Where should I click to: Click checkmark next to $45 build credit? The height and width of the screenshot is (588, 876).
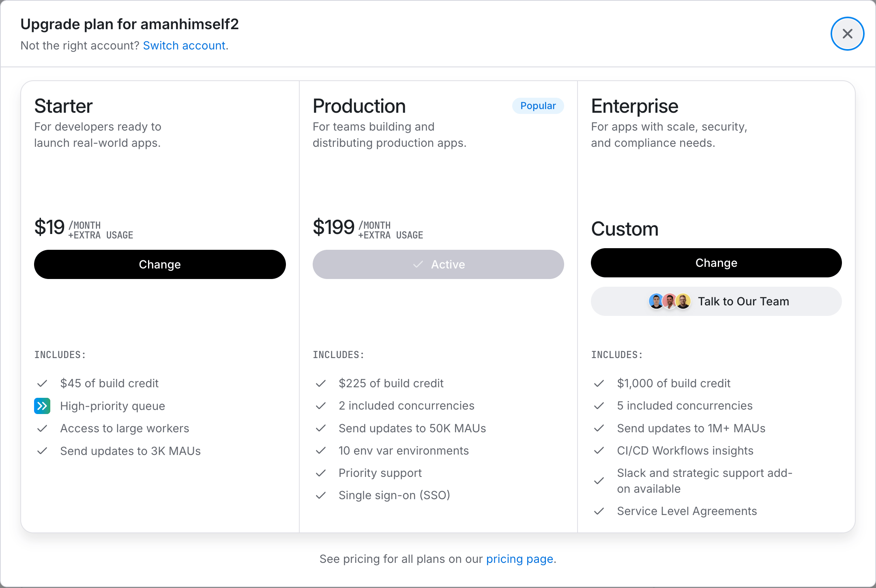pyautogui.click(x=42, y=383)
